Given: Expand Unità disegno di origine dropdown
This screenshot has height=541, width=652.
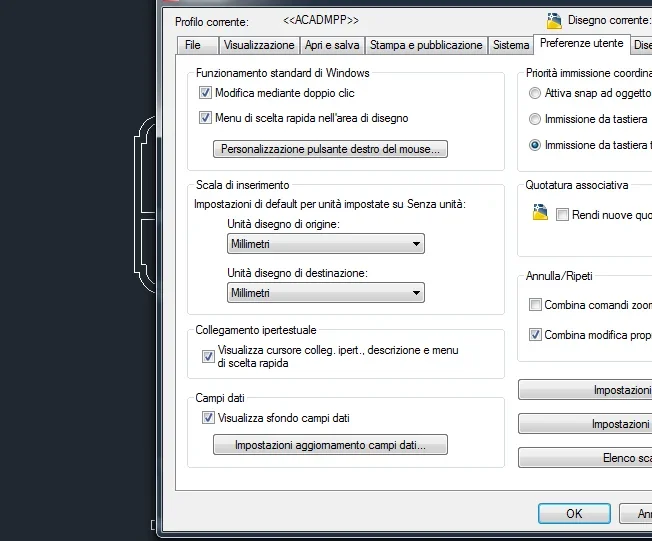Looking at the screenshot, I should pyautogui.click(x=326, y=244).
